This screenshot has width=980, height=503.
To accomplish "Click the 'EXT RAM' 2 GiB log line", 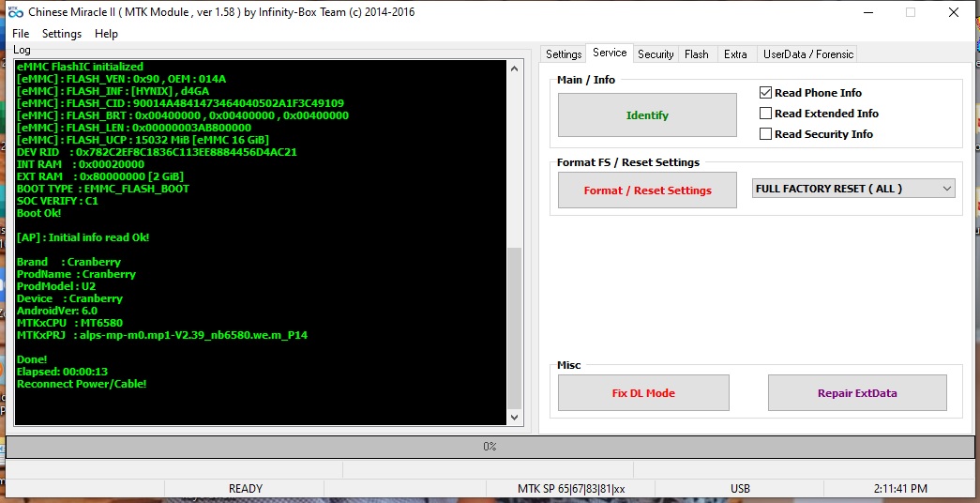I will (100, 176).
